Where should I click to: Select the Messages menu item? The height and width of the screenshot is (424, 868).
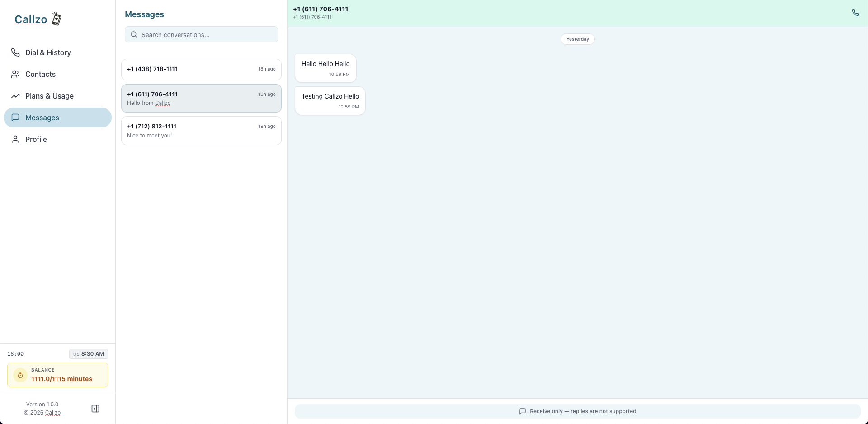57,118
